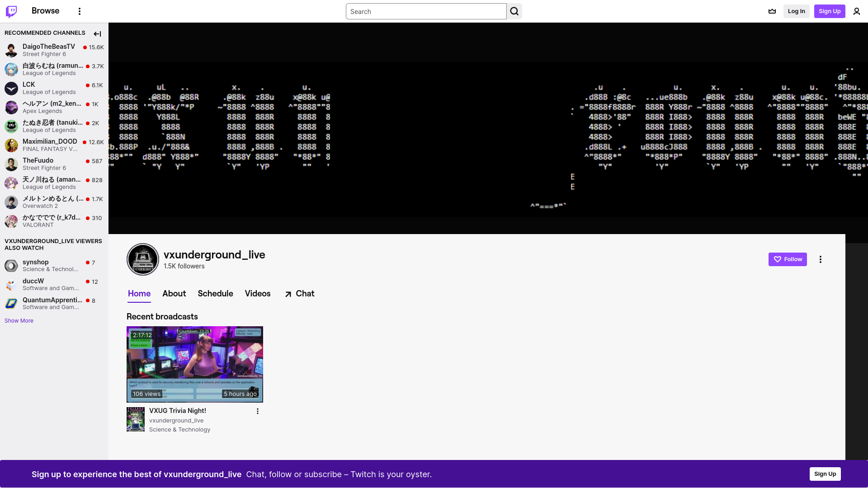Select duccW channel name
Viewport: 868px width, 488px height.
33,281
